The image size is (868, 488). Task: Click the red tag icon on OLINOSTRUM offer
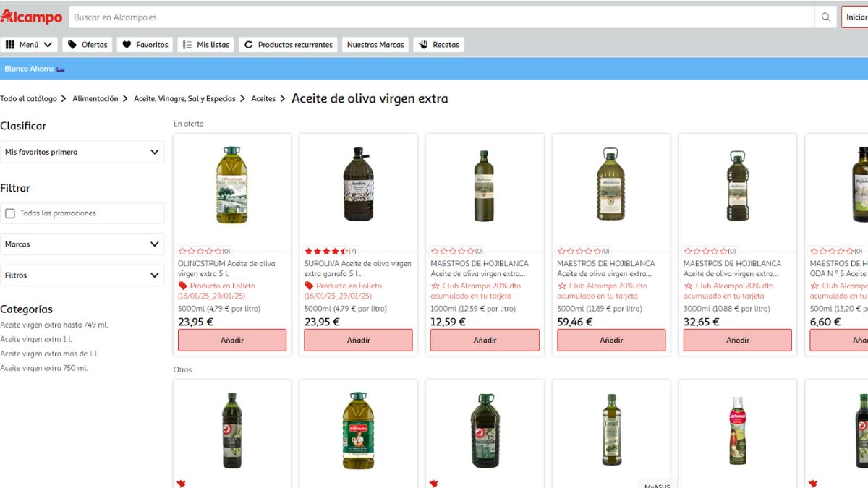[x=182, y=286]
